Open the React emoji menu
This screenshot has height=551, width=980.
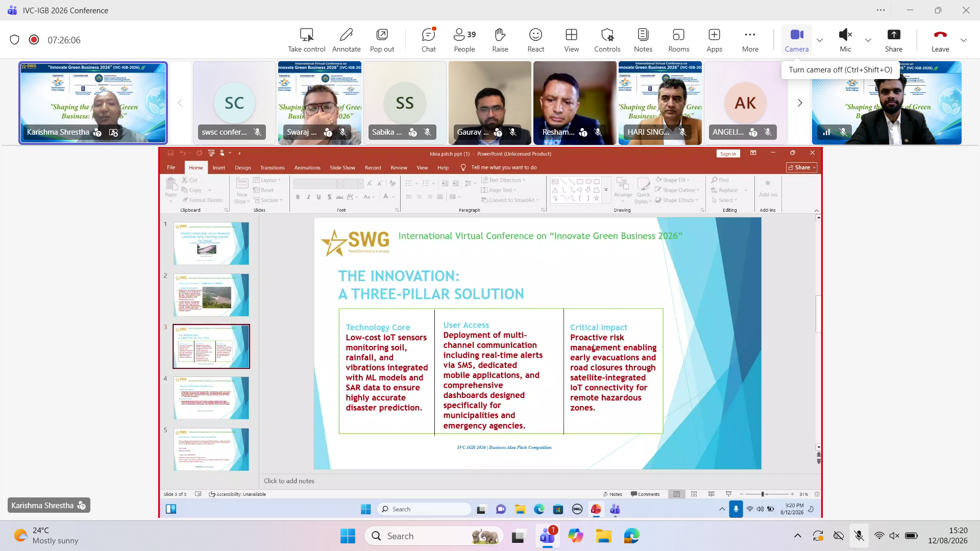[535, 40]
